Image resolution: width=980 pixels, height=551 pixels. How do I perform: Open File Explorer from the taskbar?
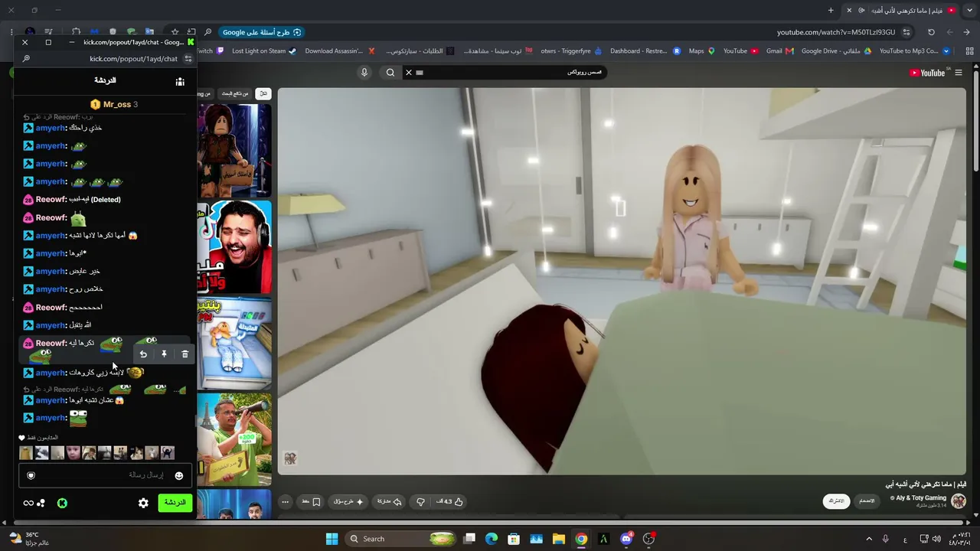pos(559,539)
